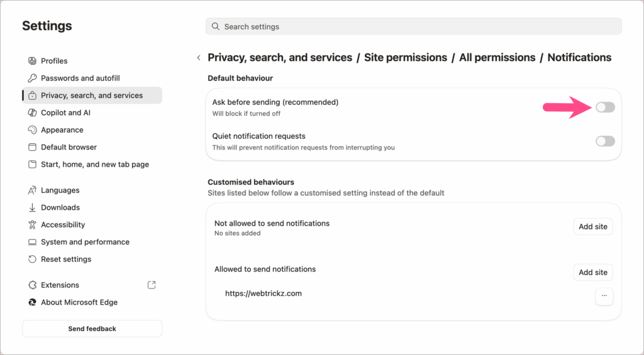The height and width of the screenshot is (355, 644).
Task: Open Copilot and AI settings
Action: pos(92,112)
